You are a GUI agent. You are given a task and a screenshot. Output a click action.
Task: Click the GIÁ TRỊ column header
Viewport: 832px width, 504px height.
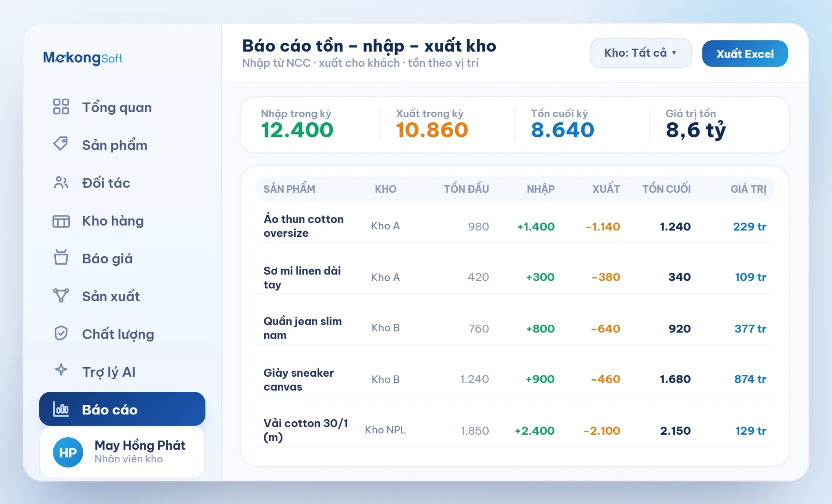[748, 189]
